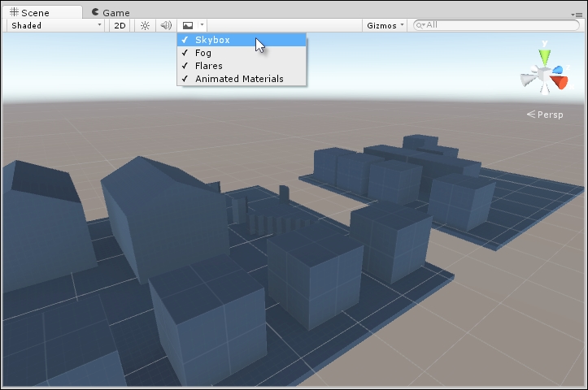Click the image effects icon in toolbar
The width and height of the screenshot is (588, 390).
188,25
